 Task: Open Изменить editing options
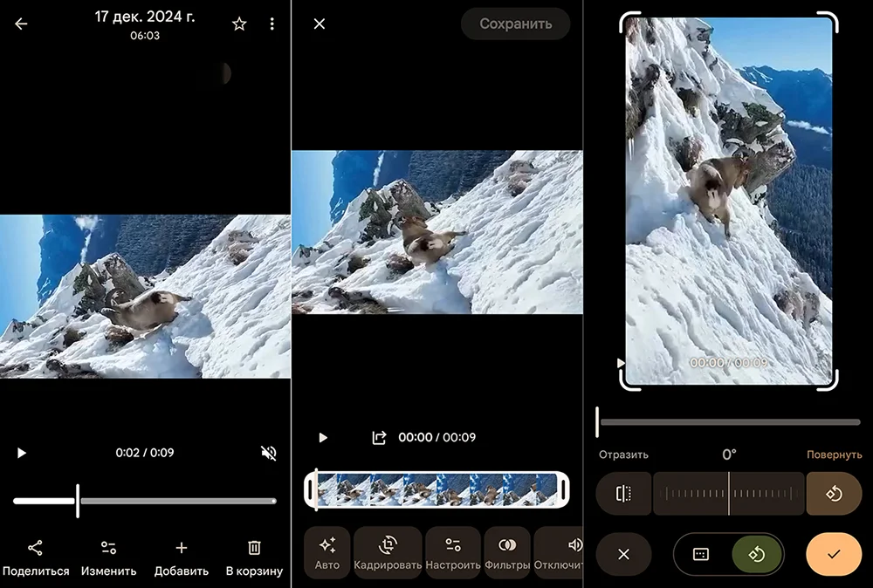pos(108,558)
